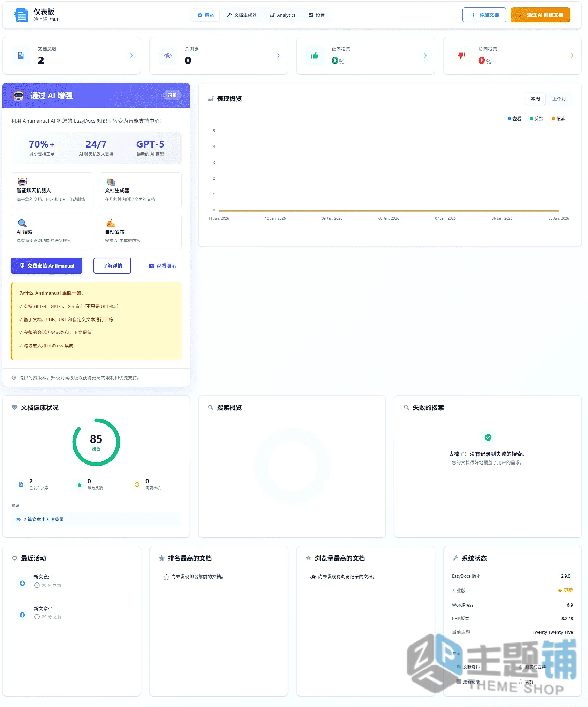Image resolution: width=588 pixels, height=707 pixels.
Task: Expand the 负向投票 card chevron arrow
Action: (572, 55)
